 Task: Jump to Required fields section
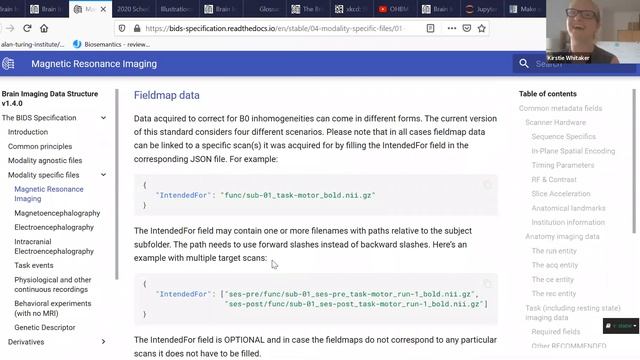pos(556,332)
